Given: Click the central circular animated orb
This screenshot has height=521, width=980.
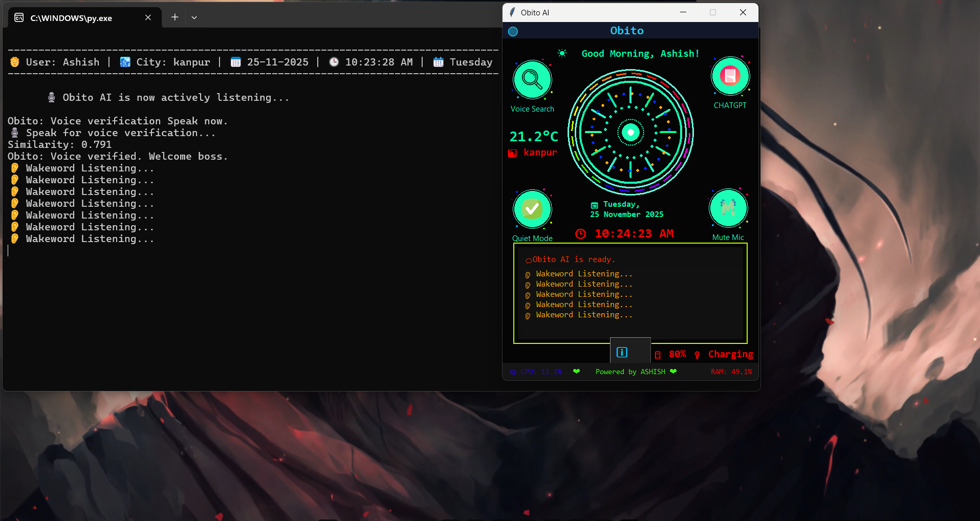Looking at the screenshot, I should [x=630, y=133].
